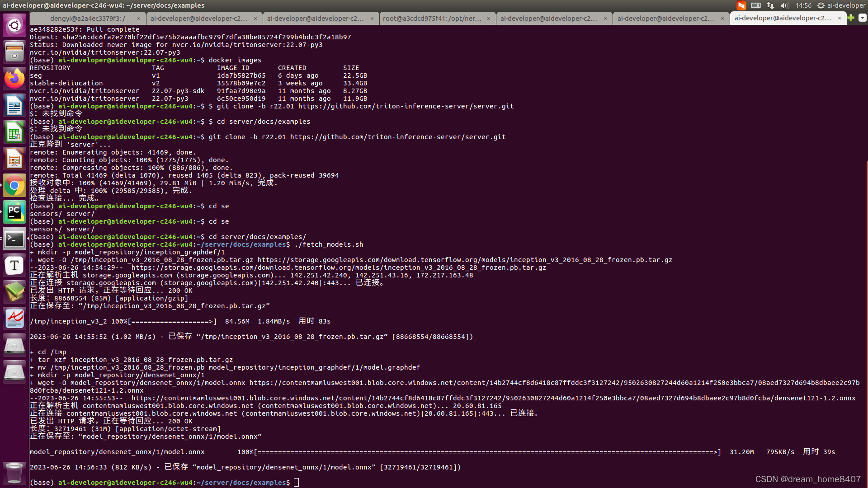Click the second github server.git clone URL

click(x=398, y=137)
